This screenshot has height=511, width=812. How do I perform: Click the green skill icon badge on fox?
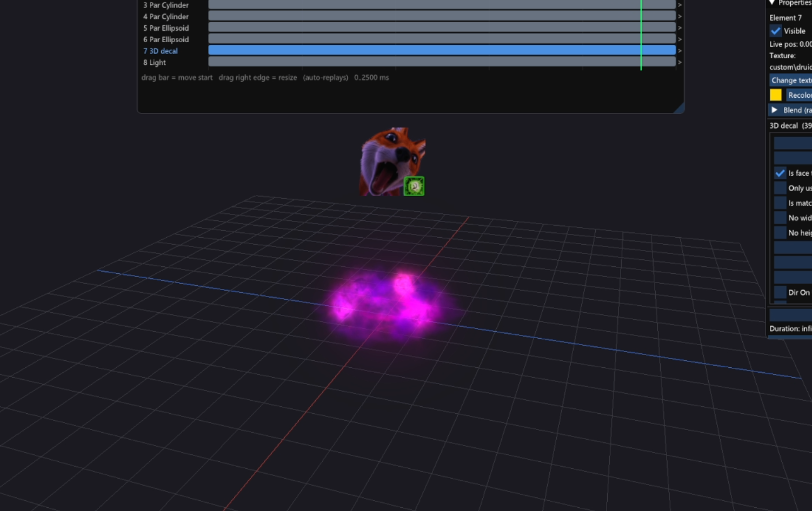click(414, 186)
